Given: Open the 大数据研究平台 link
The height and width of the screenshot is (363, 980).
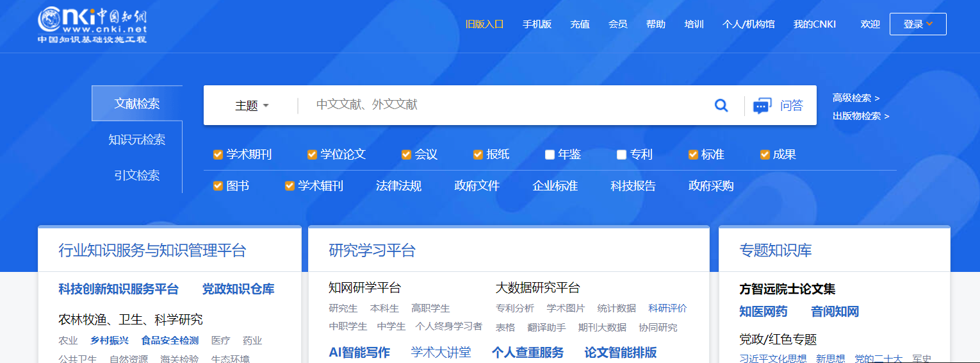Looking at the screenshot, I should (537, 288).
